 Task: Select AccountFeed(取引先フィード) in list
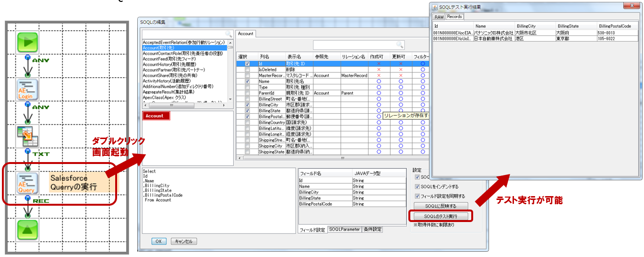[x=184, y=58]
